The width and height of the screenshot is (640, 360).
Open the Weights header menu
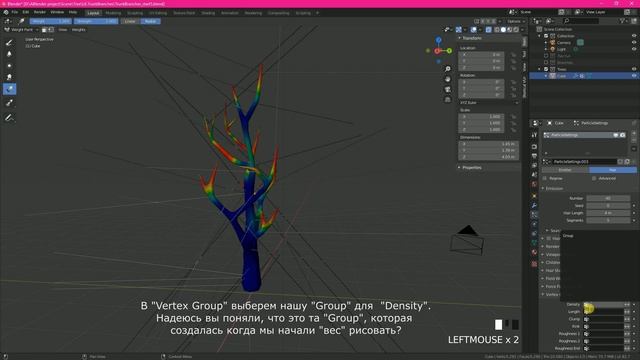coord(78,30)
